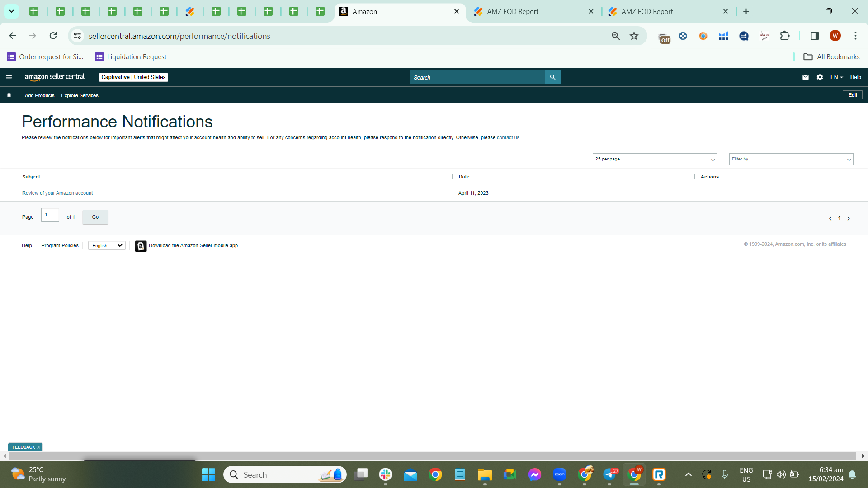Viewport: 868px width, 488px height.
Task: Click the Amazon Seller mobile app icon
Action: pyautogui.click(x=141, y=246)
